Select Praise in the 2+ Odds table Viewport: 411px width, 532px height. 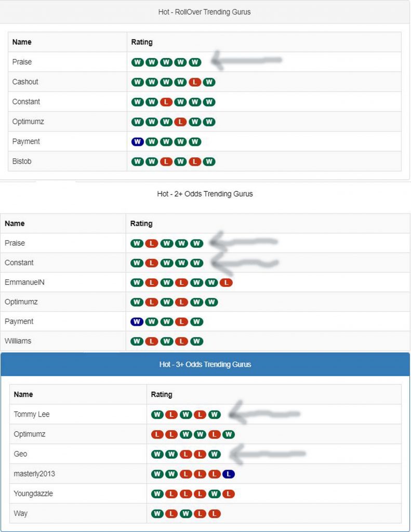click(x=15, y=243)
